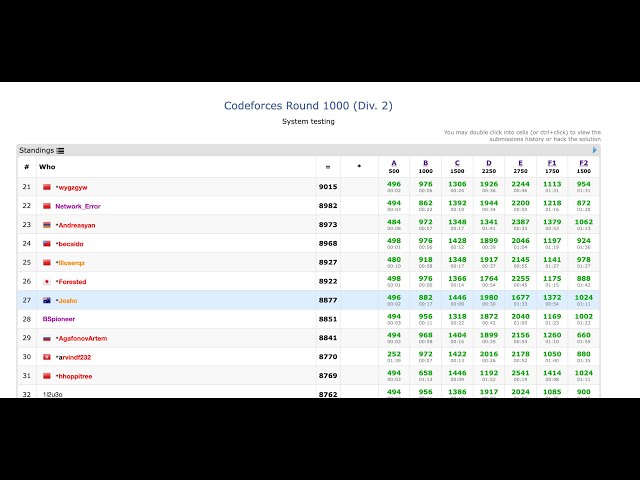Viewport: 640px width, 480px height.
Task: Click the flag next to becaido
Action: (47, 243)
